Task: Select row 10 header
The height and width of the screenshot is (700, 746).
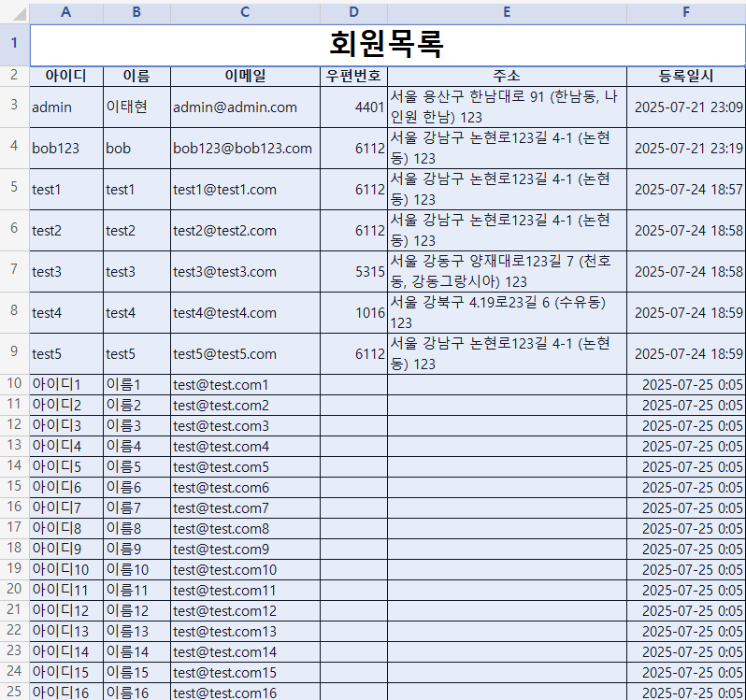Action: 14,384
